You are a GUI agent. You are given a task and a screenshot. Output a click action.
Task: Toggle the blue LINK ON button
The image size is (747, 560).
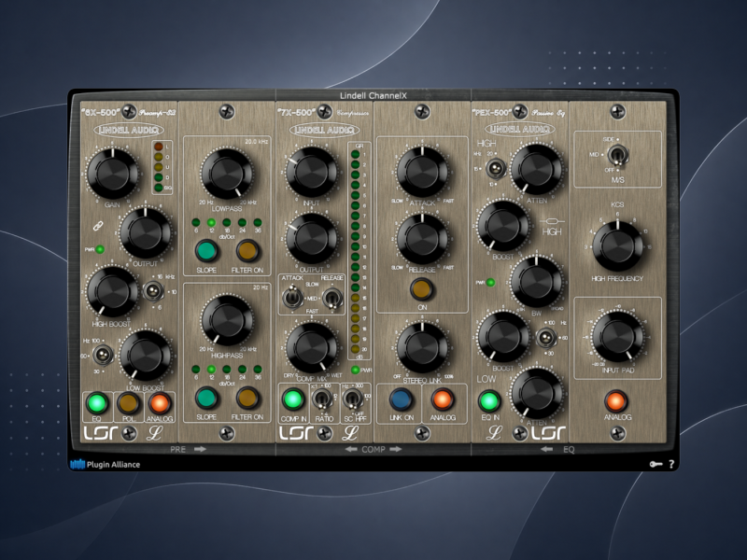[x=402, y=399]
